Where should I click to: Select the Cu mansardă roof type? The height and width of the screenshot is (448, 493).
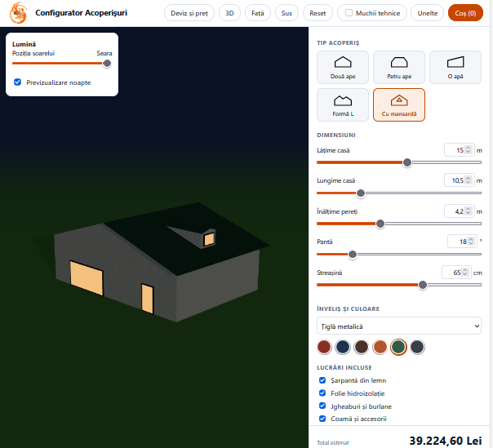click(399, 104)
